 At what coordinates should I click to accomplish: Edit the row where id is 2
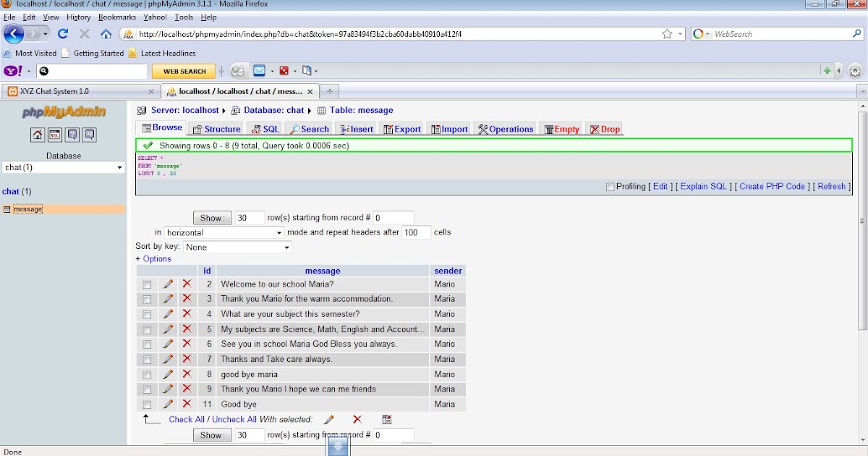pyautogui.click(x=168, y=284)
